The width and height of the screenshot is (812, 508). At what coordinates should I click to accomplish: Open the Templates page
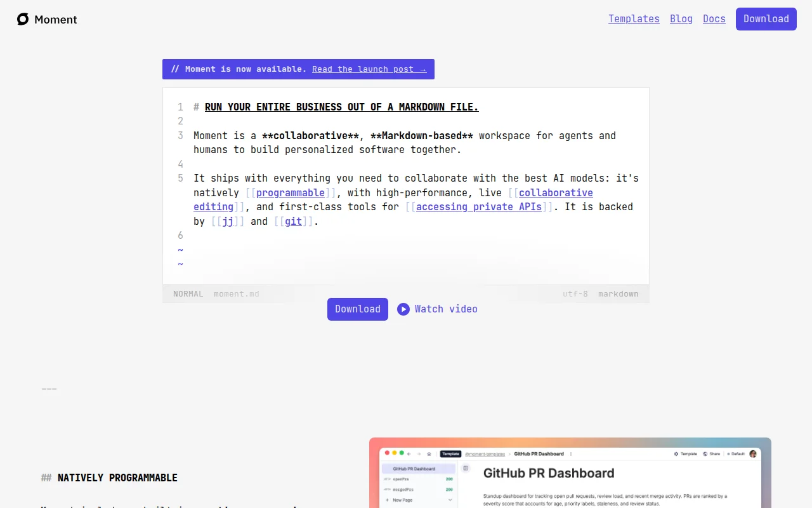tap(634, 19)
